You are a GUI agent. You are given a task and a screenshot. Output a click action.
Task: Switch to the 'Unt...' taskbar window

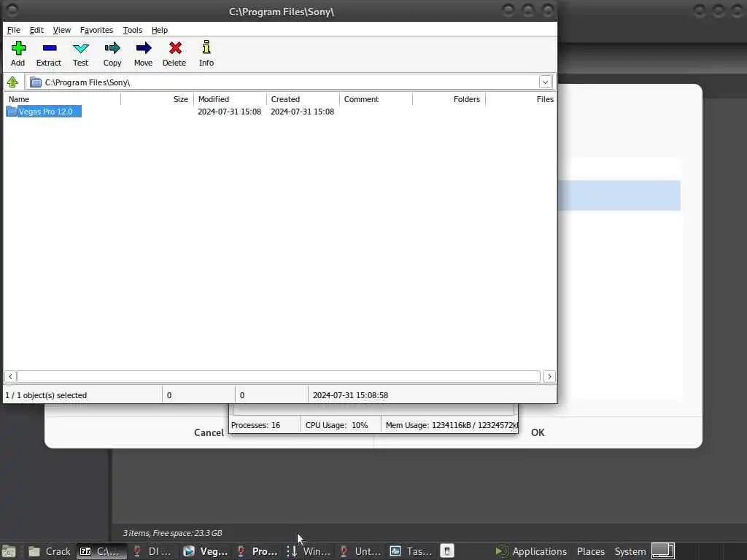tap(360, 551)
